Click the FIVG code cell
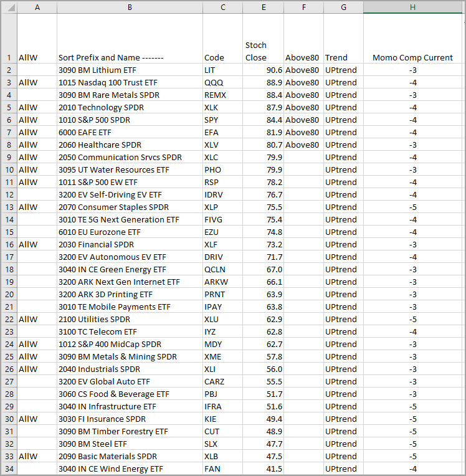The image size is (466, 476). coord(223,219)
